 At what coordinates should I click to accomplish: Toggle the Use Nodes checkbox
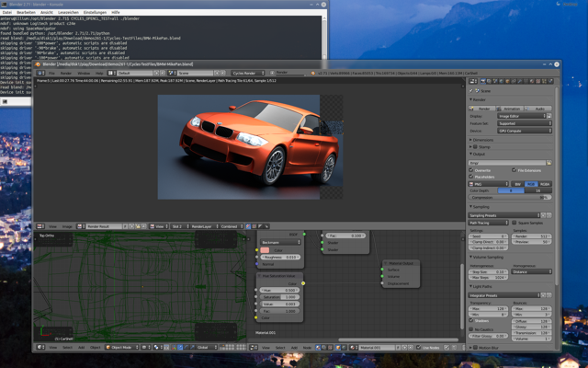pyautogui.click(x=419, y=348)
